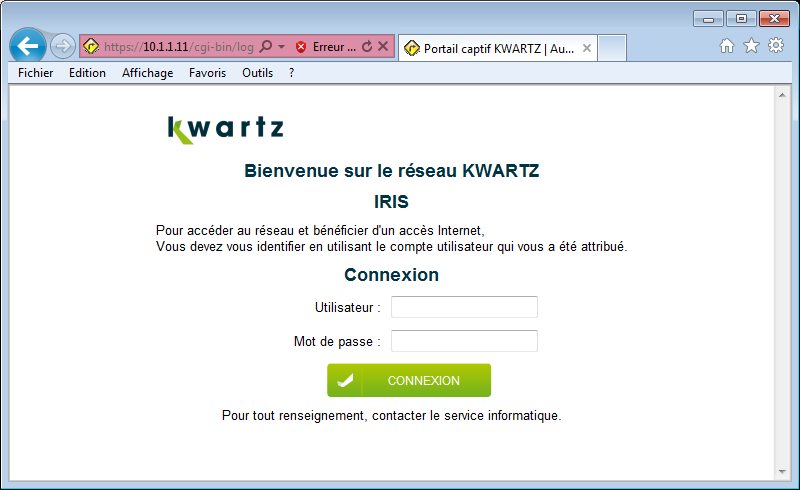Click the kwartz logo

(x=226, y=130)
